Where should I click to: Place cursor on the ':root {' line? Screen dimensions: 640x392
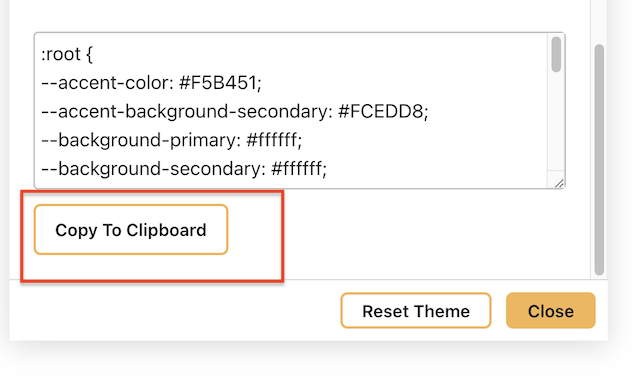tap(67, 54)
